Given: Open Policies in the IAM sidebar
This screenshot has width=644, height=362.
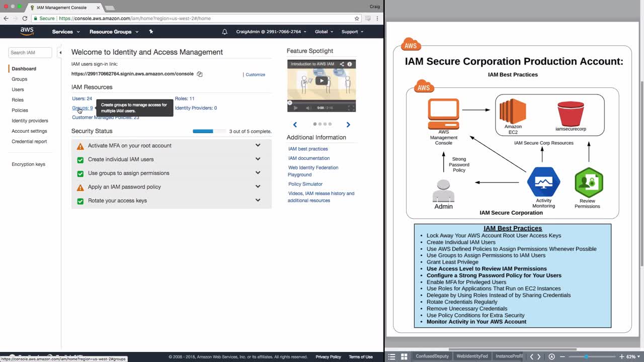Looking at the screenshot, I should (20, 111).
